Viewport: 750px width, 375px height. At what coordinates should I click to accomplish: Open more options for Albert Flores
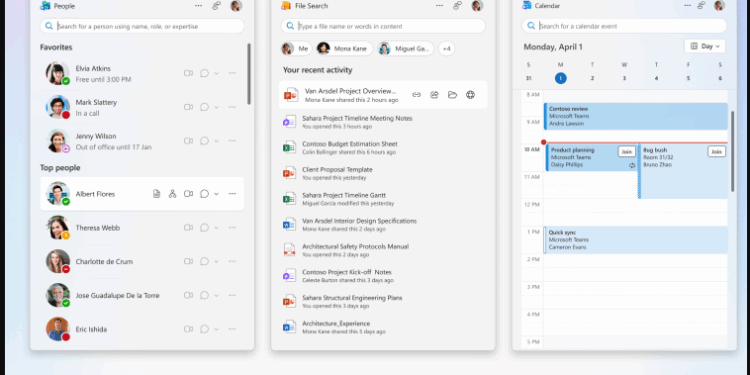pos(232,194)
